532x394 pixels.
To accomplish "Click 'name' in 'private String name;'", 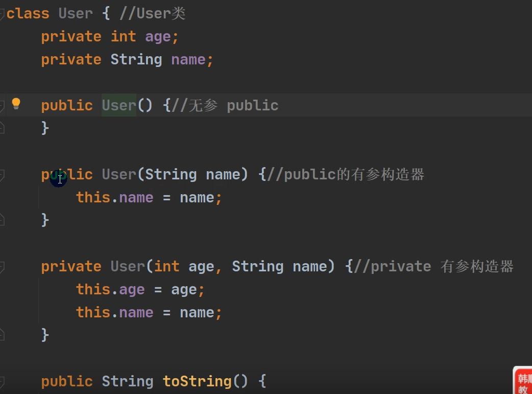I will [x=188, y=60].
